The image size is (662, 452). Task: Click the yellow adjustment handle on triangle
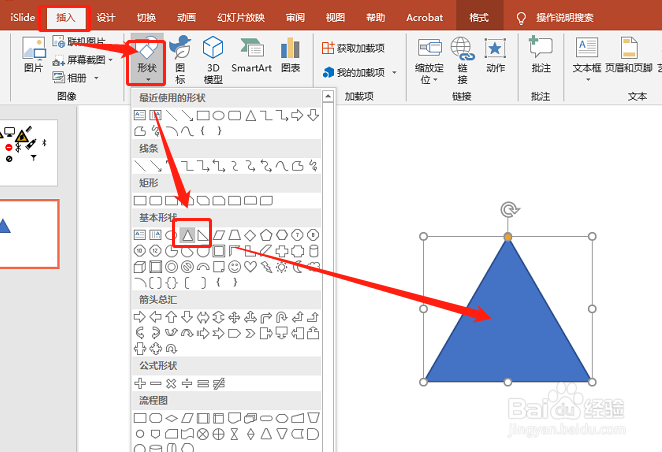coord(508,237)
